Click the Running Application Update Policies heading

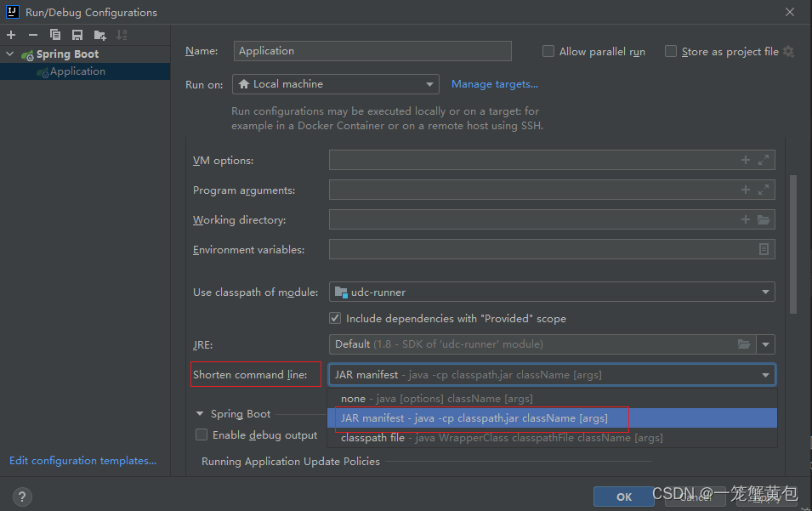click(291, 462)
